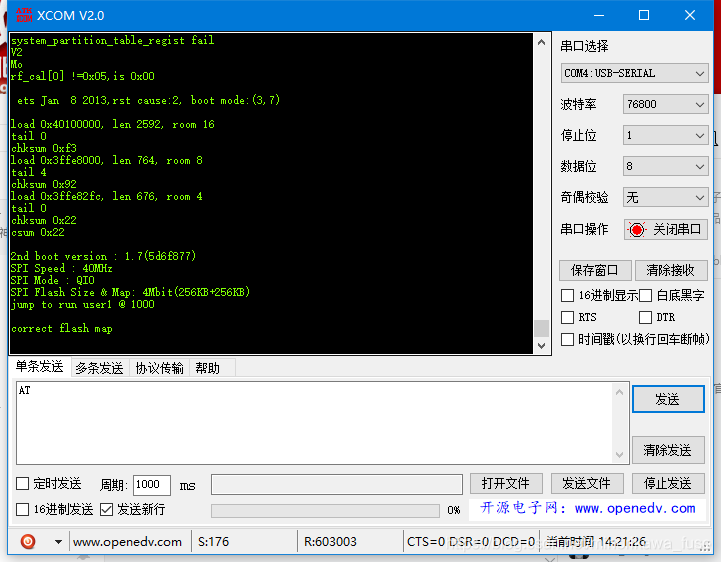Maximize the XCOM window
Image resolution: width=721 pixels, height=562 pixels.
click(644, 15)
